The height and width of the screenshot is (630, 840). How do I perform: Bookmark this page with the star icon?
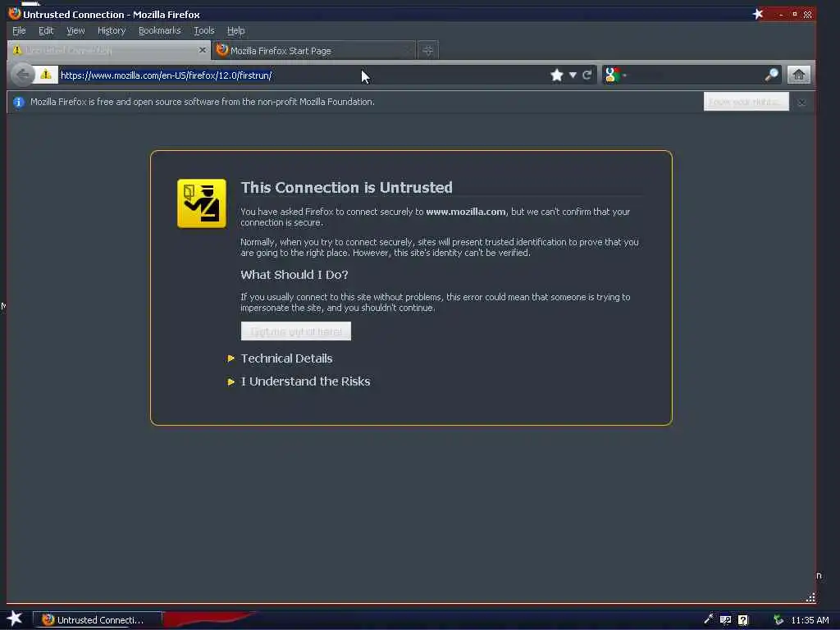557,75
